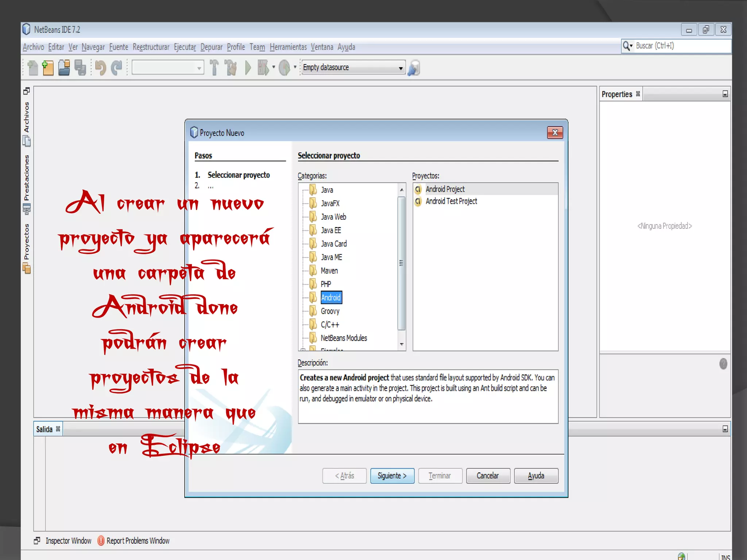Click the Run Project play icon
Screen dimensions: 747x560
point(248,68)
